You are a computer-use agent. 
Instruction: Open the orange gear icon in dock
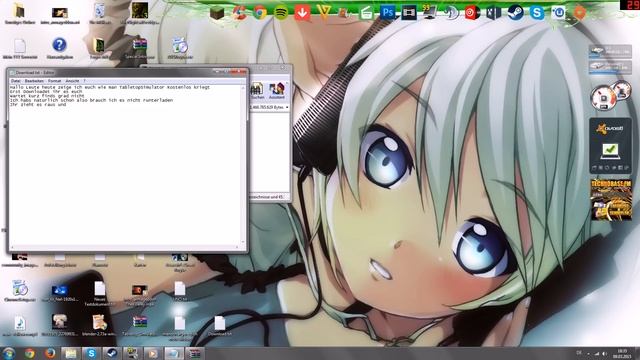pyautogui.click(x=580, y=13)
